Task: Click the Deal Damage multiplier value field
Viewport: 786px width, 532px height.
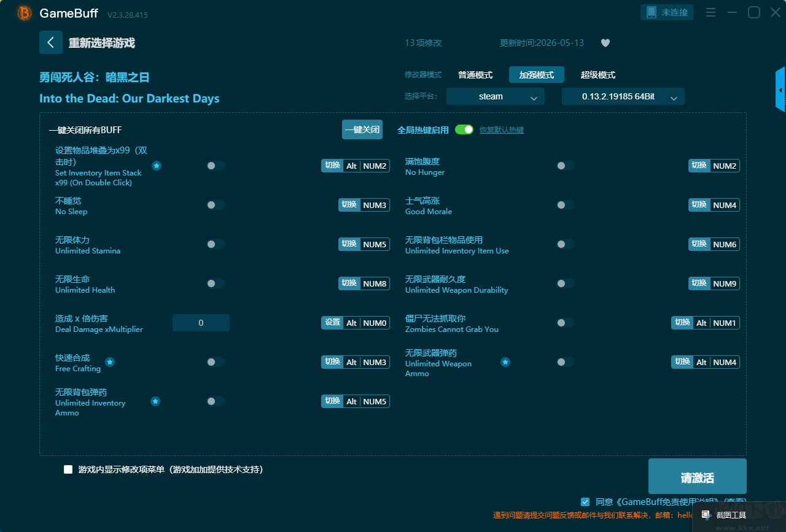Action: coord(201,323)
